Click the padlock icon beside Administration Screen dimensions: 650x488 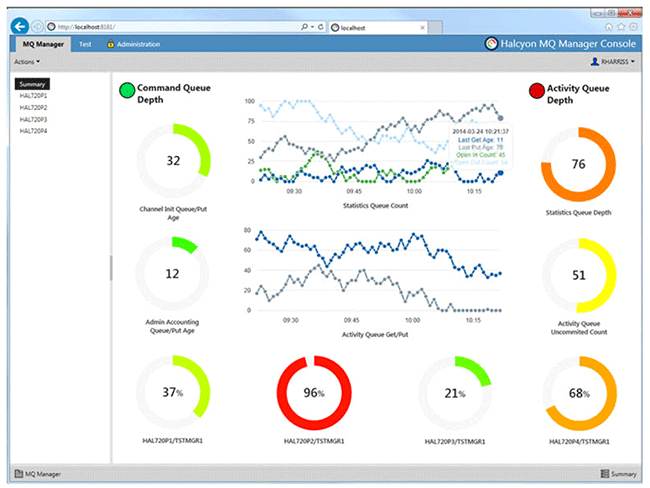tap(110, 44)
